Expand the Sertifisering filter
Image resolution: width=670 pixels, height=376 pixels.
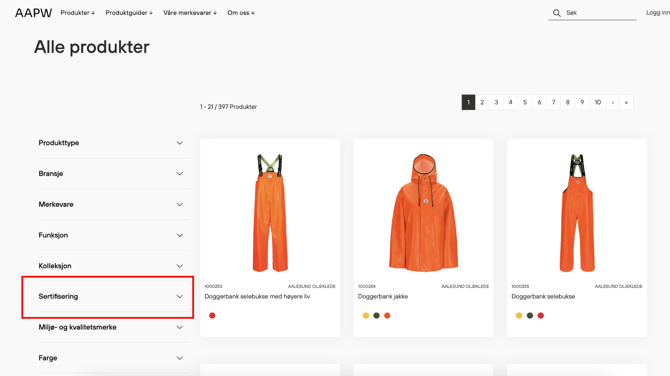click(x=114, y=297)
